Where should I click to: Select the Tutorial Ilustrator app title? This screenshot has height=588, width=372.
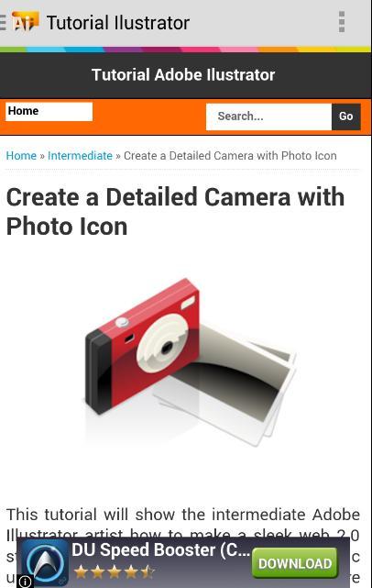click(118, 23)
